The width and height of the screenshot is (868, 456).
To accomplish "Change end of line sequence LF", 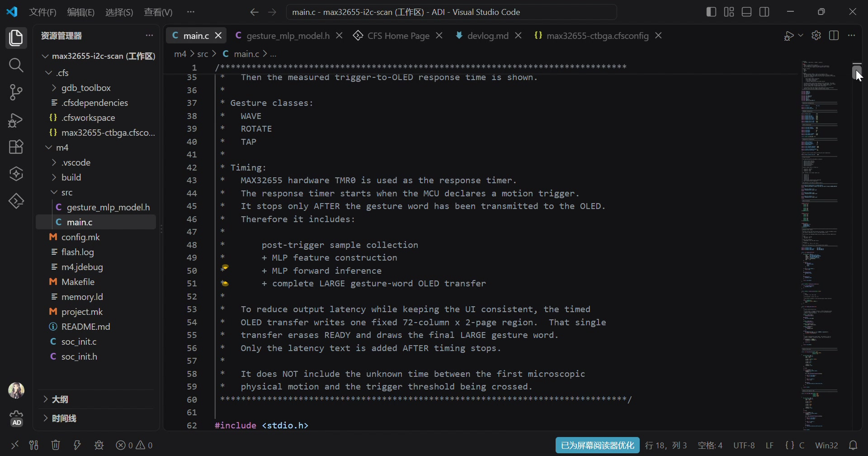I will 769,445.
